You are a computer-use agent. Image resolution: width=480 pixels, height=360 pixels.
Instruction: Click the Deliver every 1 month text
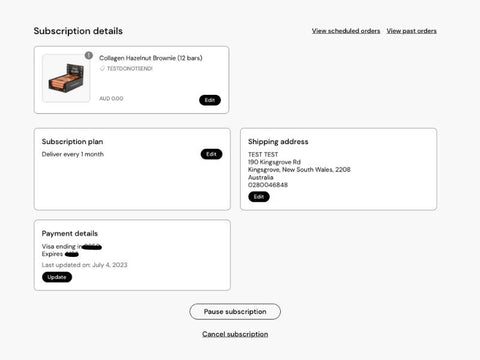pos(73,154)
